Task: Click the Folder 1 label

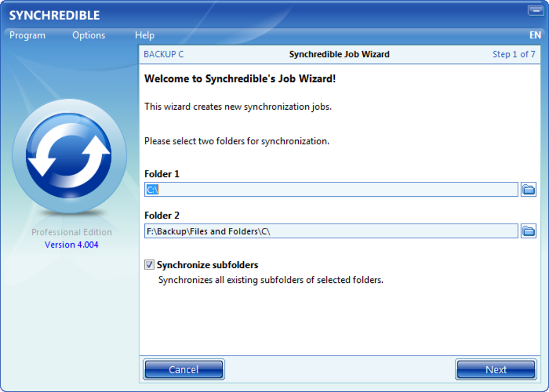Action: [162, 174]
